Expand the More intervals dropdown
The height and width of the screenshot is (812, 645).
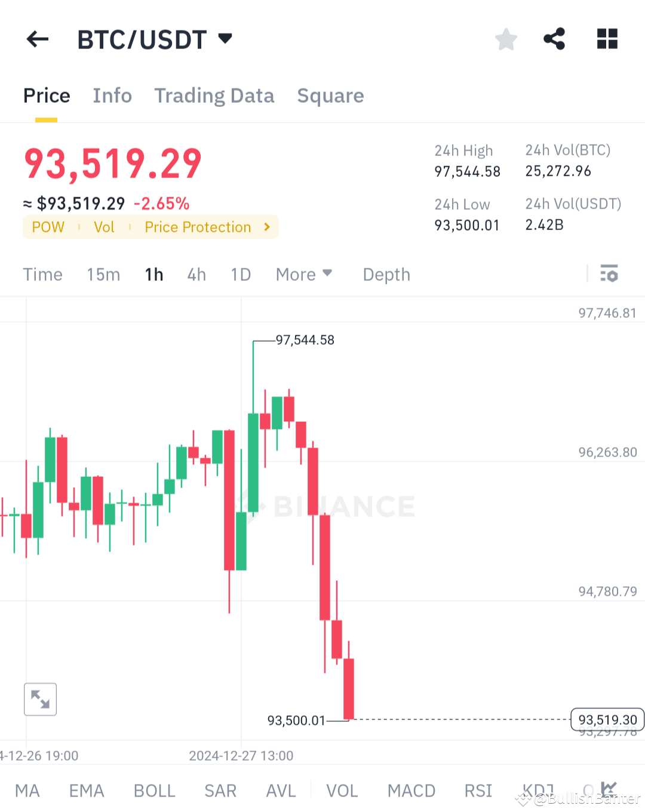coord(304,274)
